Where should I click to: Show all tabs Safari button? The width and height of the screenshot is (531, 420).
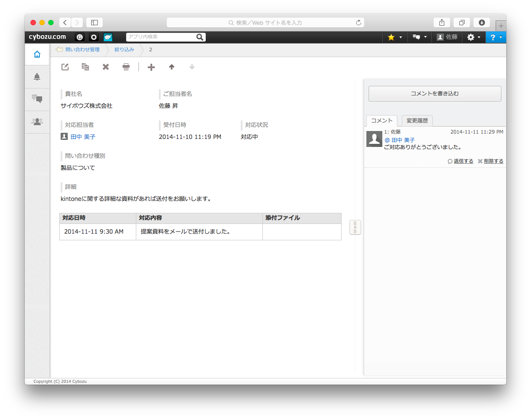tap(462, 23)
